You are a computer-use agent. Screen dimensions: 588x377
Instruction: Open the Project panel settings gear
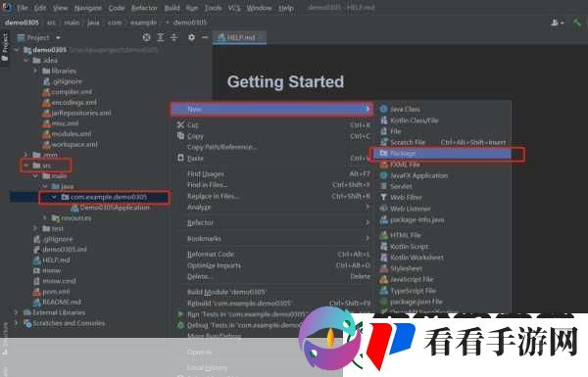pyautogui.click(x=191, y=37)
